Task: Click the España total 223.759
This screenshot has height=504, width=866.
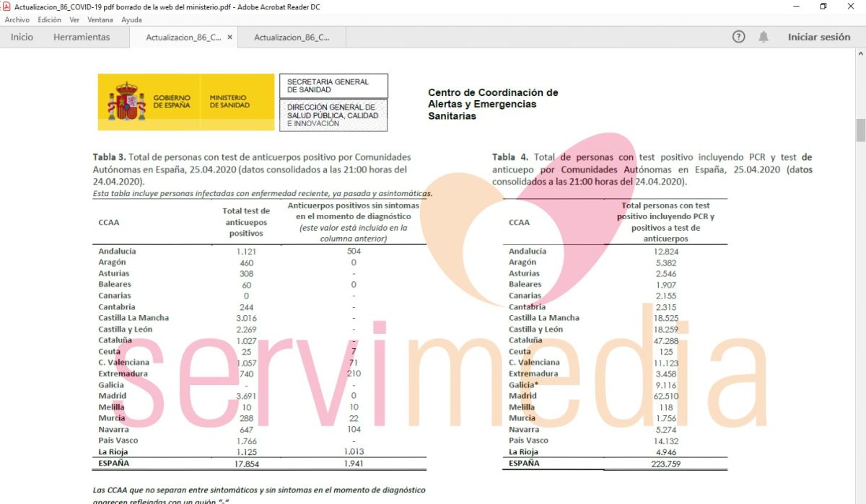Action: coord(665,464)
